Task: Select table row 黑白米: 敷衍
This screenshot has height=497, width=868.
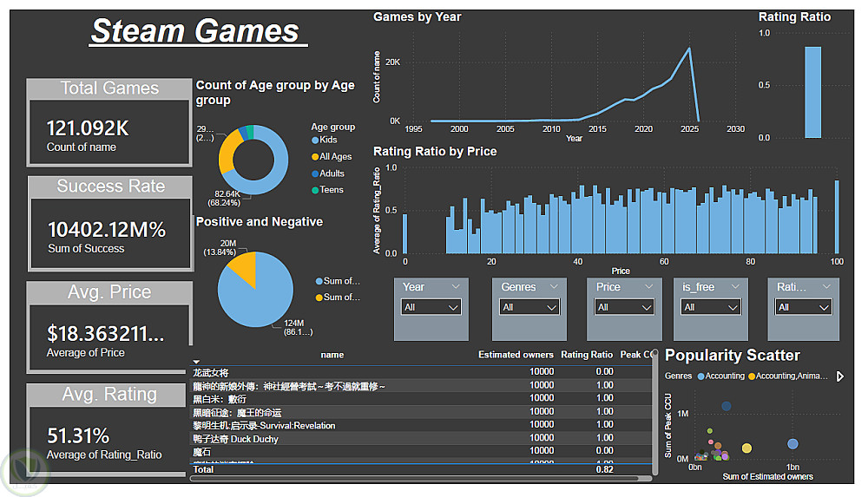Action: [421, 398]
